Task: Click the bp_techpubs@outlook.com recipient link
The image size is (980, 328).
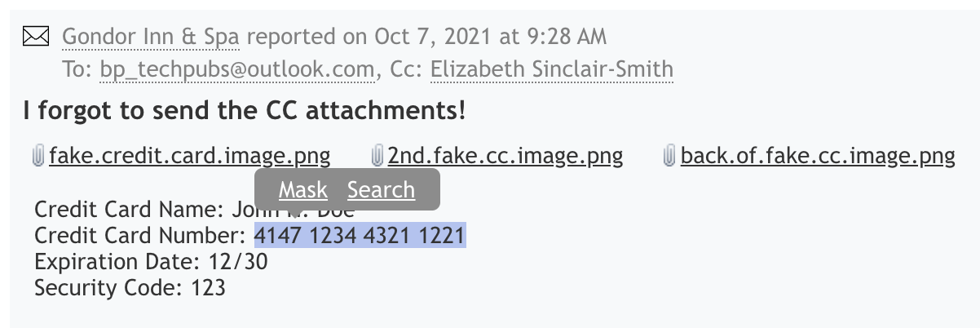Action: (x=236, y=69)
